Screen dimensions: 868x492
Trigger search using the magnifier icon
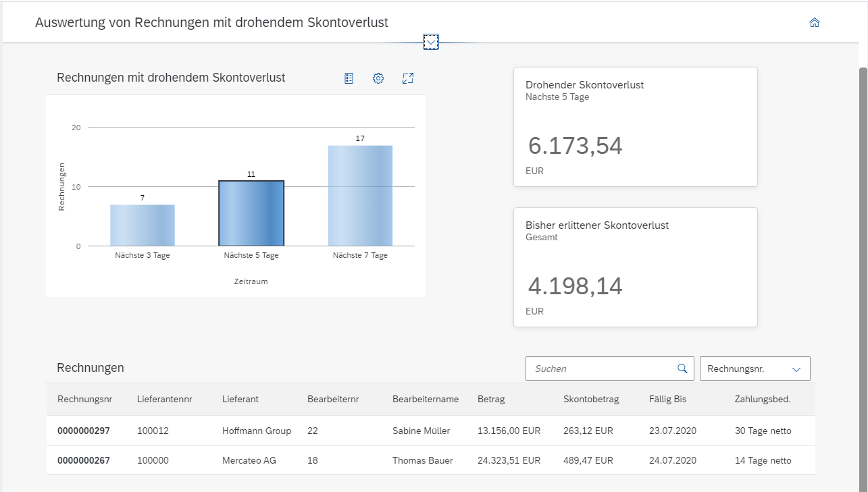[682, 368]
